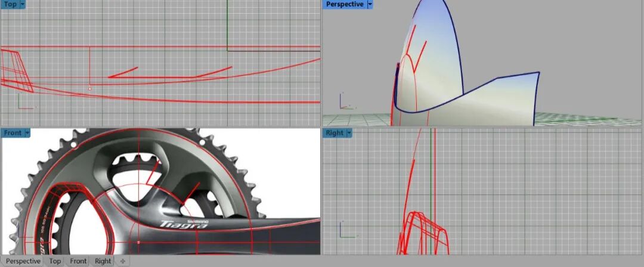Click the Tiagra logo on the crank image
Image resolution: width=644 pixels, height=267 pixels.
(184, 225)
